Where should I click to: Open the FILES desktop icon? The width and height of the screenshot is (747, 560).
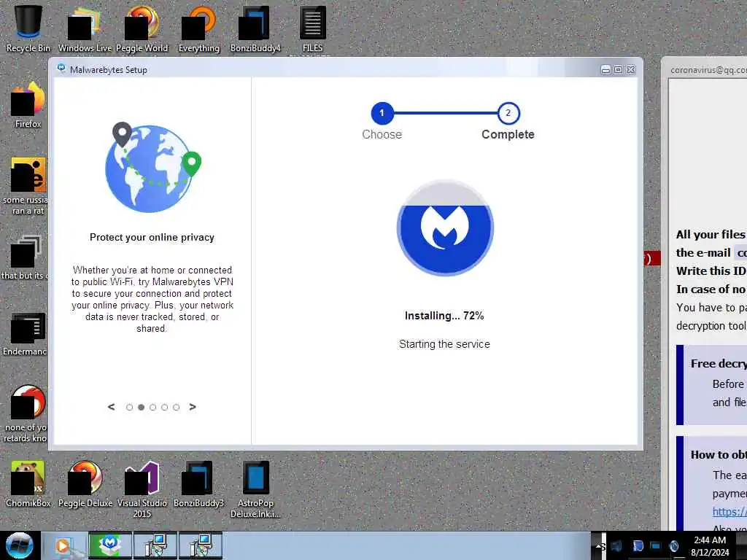[x=312, y=28]
